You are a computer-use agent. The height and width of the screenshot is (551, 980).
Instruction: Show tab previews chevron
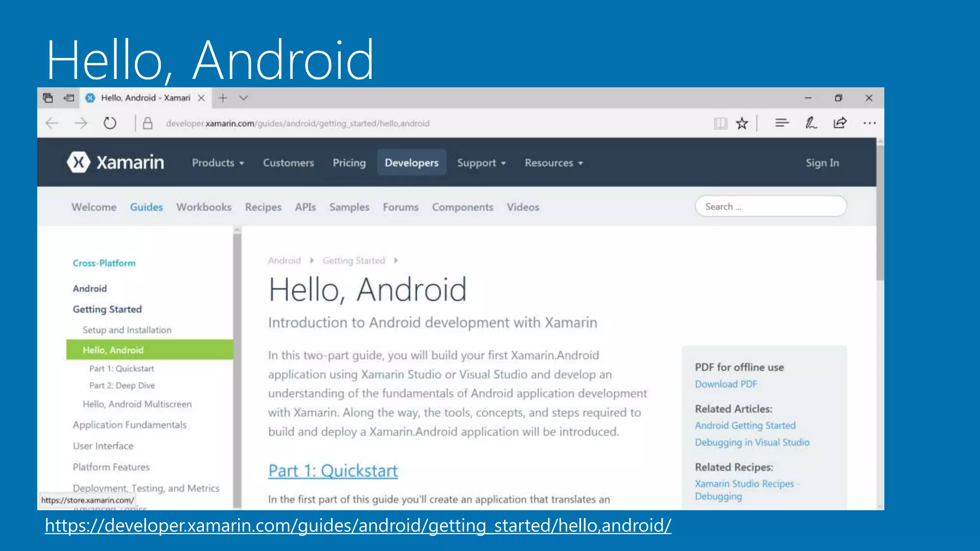244,98
